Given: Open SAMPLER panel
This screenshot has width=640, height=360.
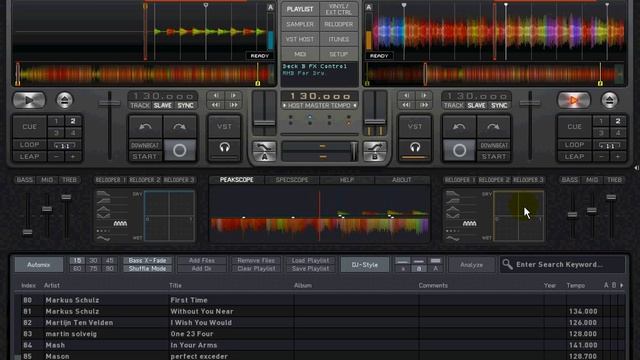Looking at the screenshot, I should click(300, 24).
